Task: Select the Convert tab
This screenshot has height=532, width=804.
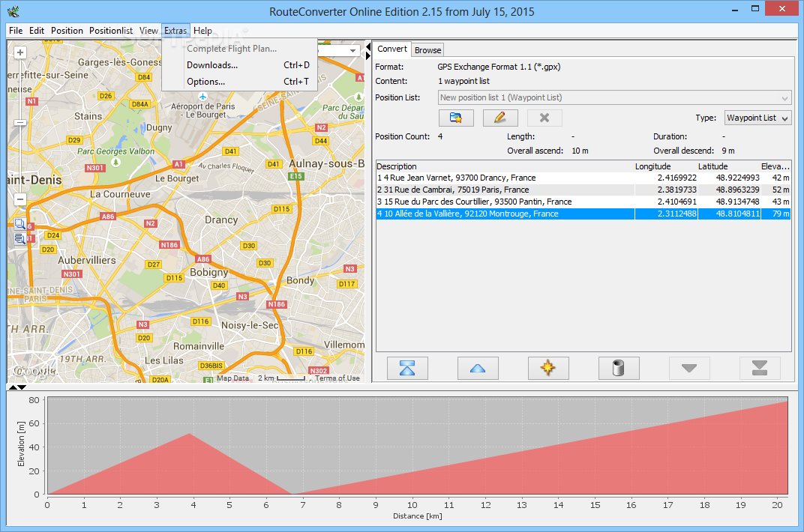Action: click(x=391, y=49)
